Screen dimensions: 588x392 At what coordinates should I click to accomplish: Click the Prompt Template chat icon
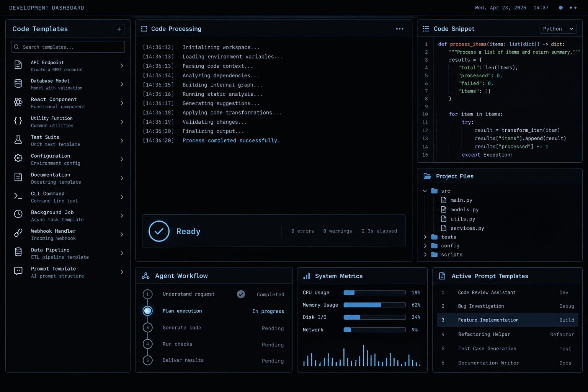click(x=18, y=271)
